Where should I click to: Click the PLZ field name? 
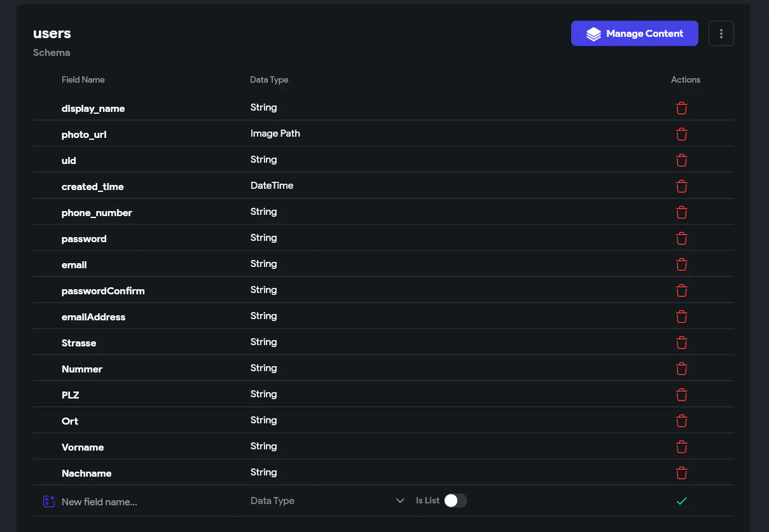click(x=71, y=395)
